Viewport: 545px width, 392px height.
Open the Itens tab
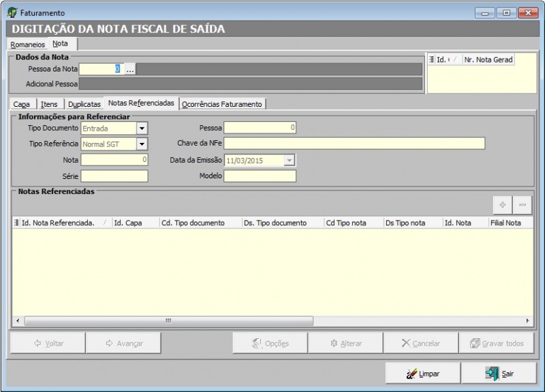click(x=49, y=104)
